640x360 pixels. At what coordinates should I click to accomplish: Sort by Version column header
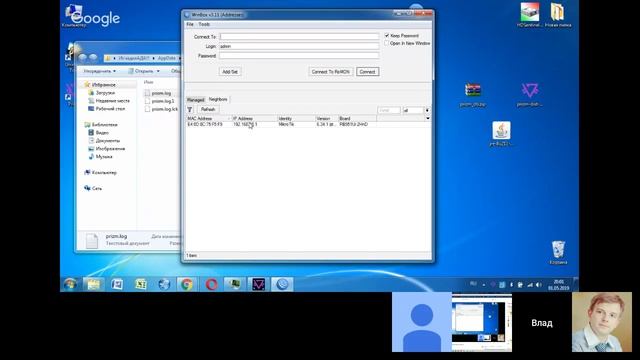coord(327,118)
